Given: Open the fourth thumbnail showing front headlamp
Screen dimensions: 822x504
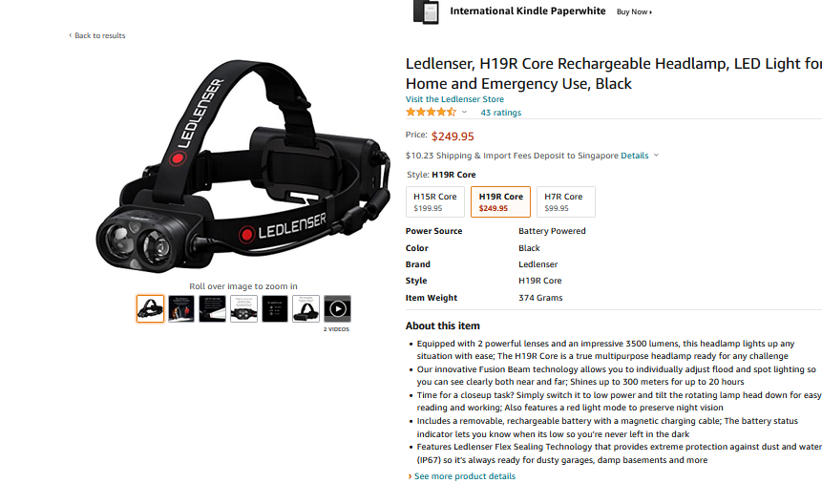Looking at the screenshot, I should click(x=243, y=308).
